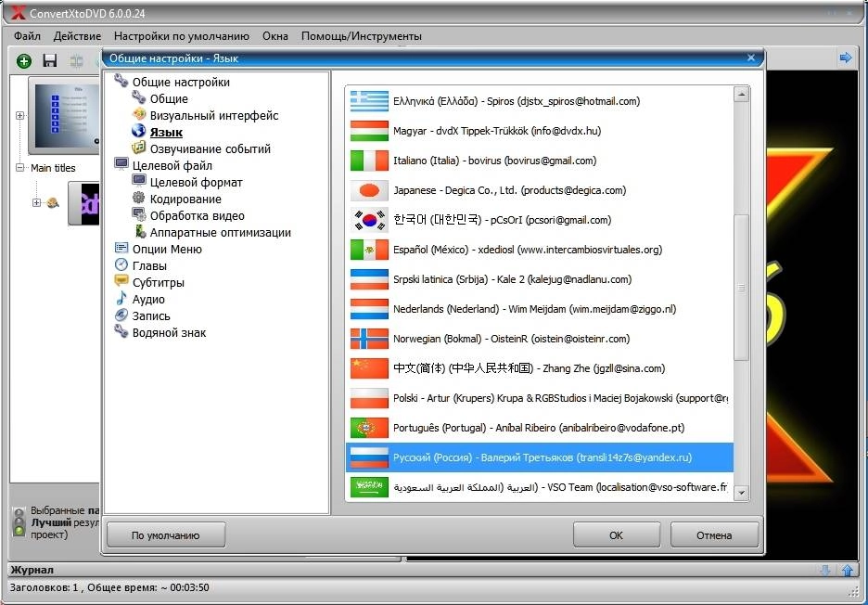Select the Japanese flag icon
Image resolution: width=868 pixels, height=605 pixels.
pos(369,190)
